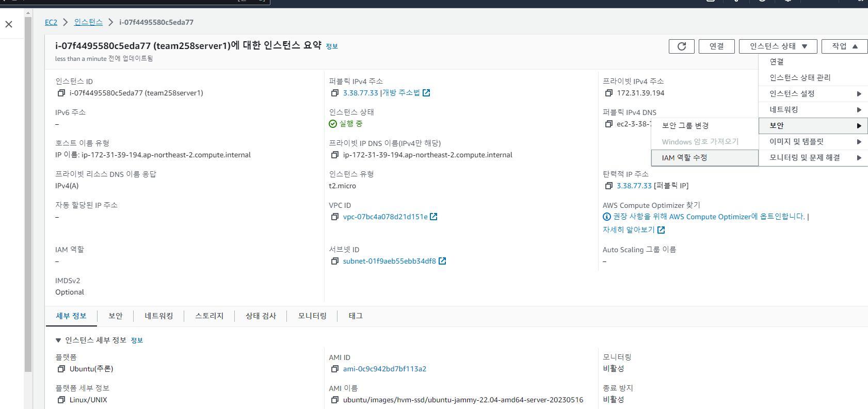Copy the VPC ID value
Viewport: 868px width, 409px height.
coord(335,217)
